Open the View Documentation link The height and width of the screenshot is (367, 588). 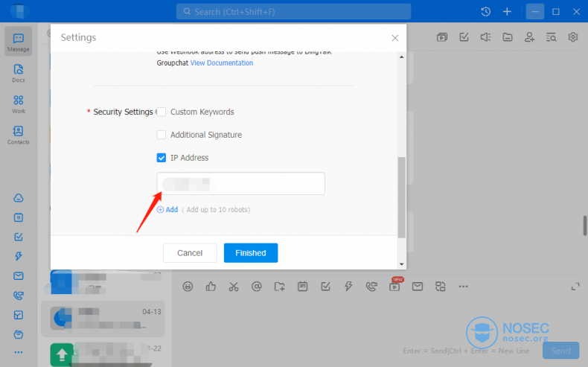pyautogui.click(x=222, y=63)
